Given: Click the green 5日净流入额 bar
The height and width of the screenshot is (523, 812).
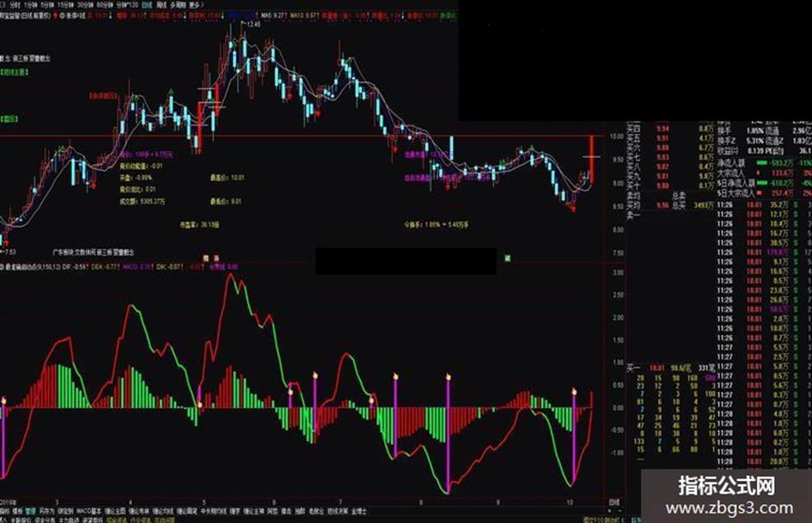Looking at the screenshot, I should pyautogui.click(x=762, y=183).
